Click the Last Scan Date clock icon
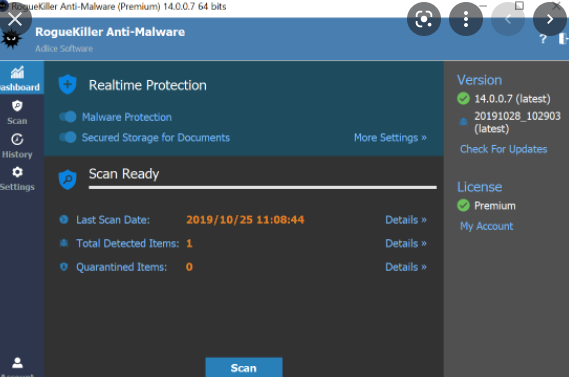This screenshot has height=377, width=569. [64, 220]
